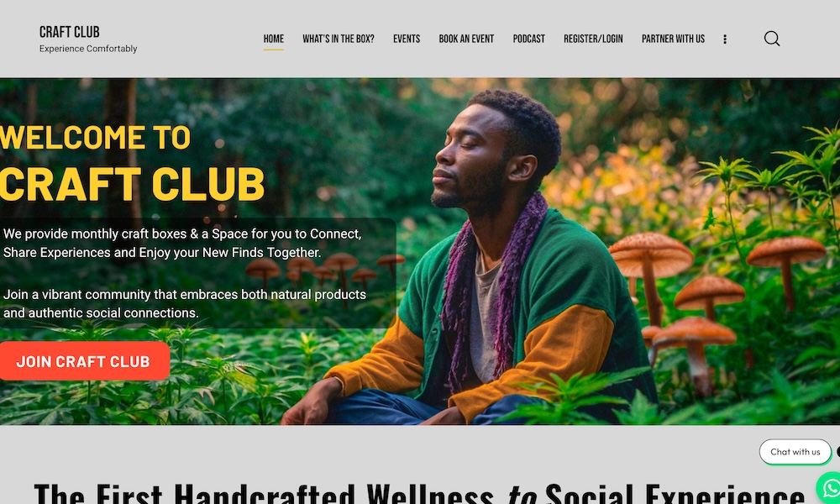Select the Home menu item
The width and height of the screenshot is (840, 504).
[273, 39]
